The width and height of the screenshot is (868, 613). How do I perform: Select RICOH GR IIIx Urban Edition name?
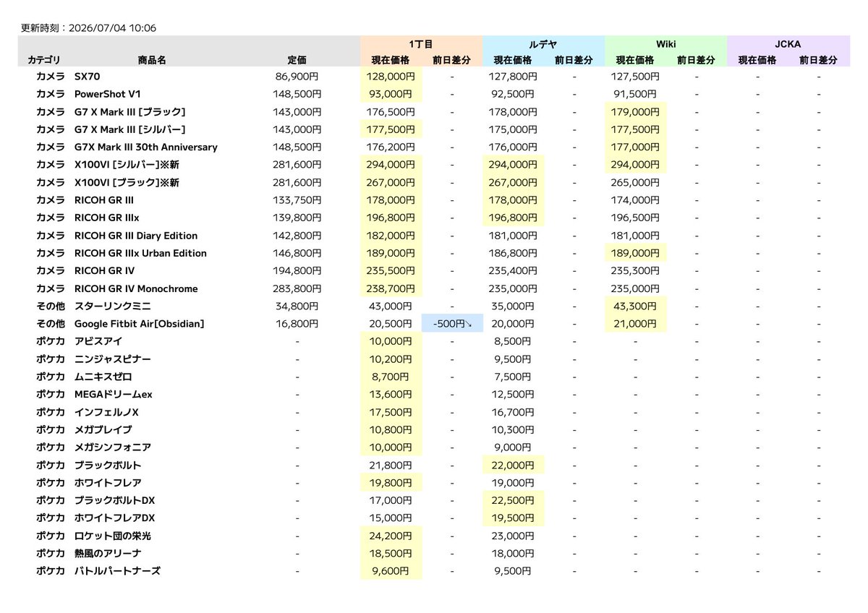(x=140, y=254)
